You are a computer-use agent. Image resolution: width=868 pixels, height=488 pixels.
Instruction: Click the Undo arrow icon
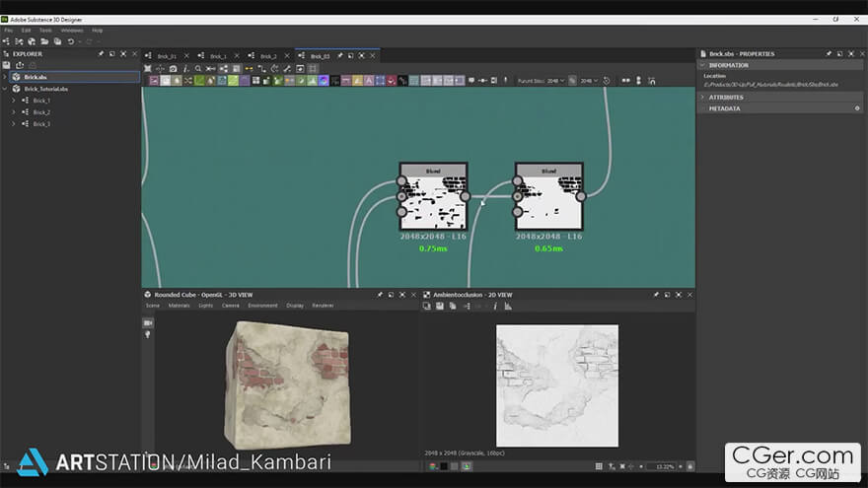[71, 41]
